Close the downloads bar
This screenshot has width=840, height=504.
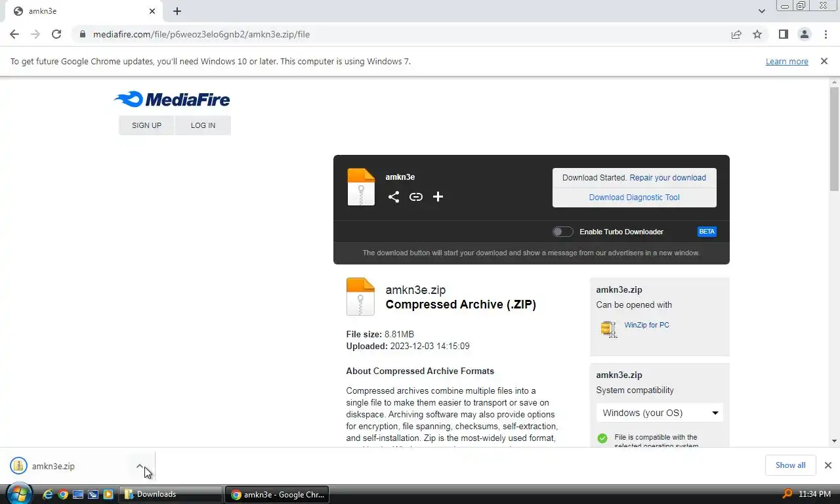828,465
